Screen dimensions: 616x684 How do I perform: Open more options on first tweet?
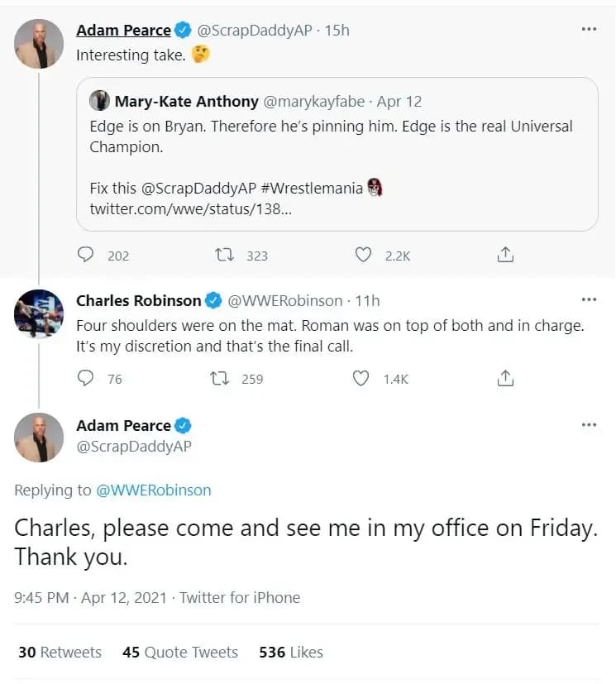[589, 29]
